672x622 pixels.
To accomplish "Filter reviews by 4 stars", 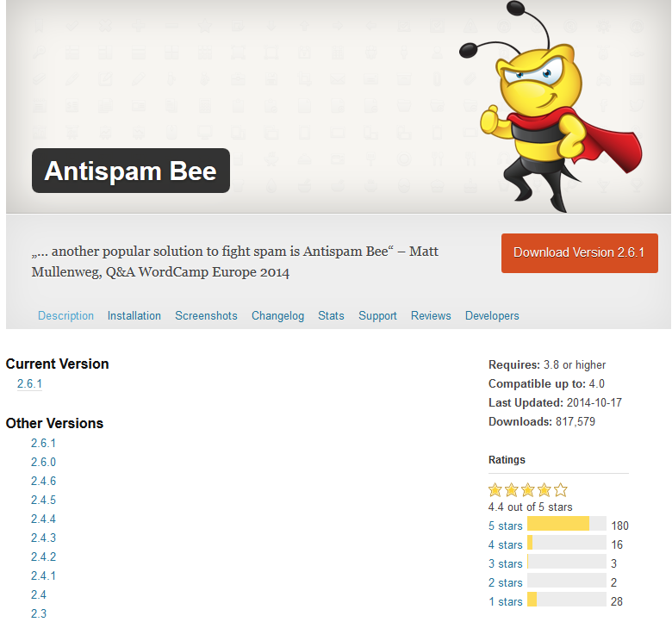I will (x=505, y=544).
